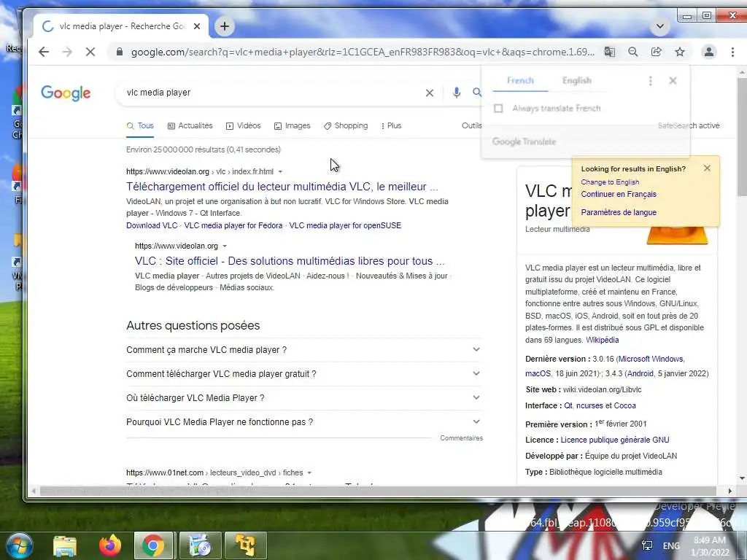747x560 pixels.
Task: Open File Explorer from the taskbar
Action: click(64, 545)
